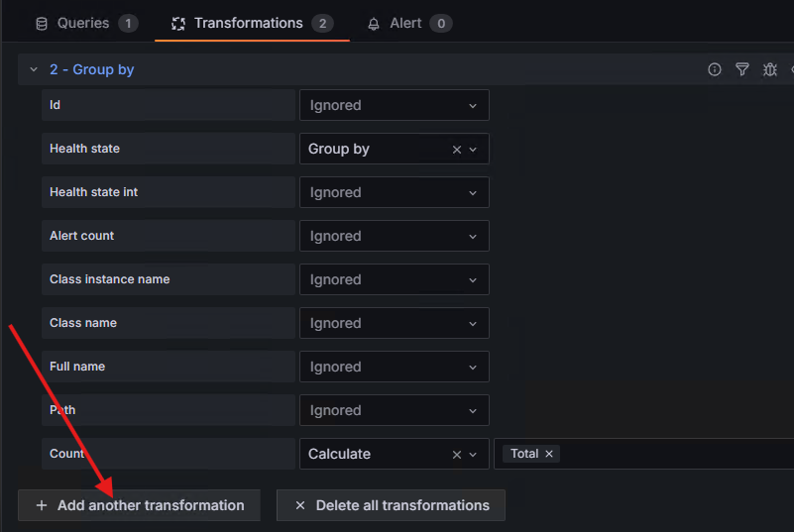The height and width of the screenshot is (532, 794).
Task: Clear the Calculate selection for Count
Action: point(457,455)
